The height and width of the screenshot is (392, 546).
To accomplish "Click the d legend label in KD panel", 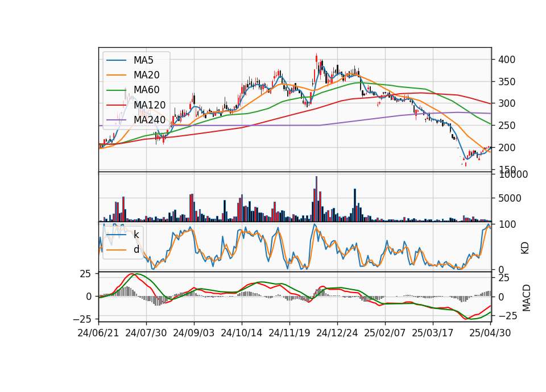I will tap(136, 249).
